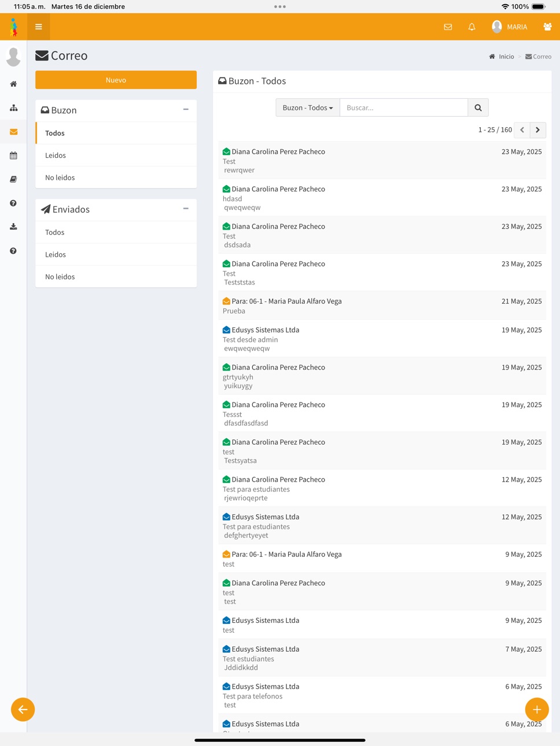Collapse the Enviados panel
This screenshot has width=560, height=746.
[186, 209]
